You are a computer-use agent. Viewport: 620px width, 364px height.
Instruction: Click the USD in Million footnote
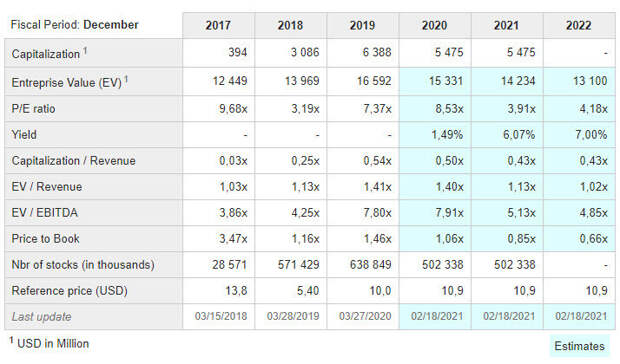(49, 343)
